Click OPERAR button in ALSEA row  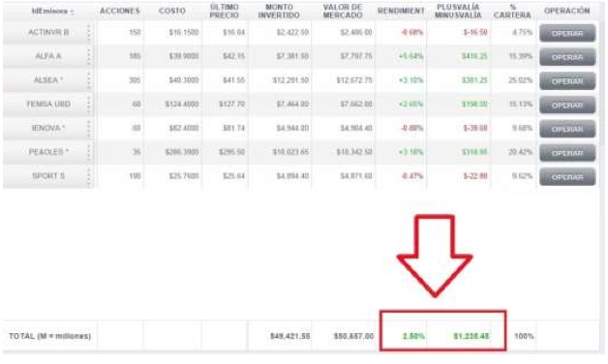[567, 81]
